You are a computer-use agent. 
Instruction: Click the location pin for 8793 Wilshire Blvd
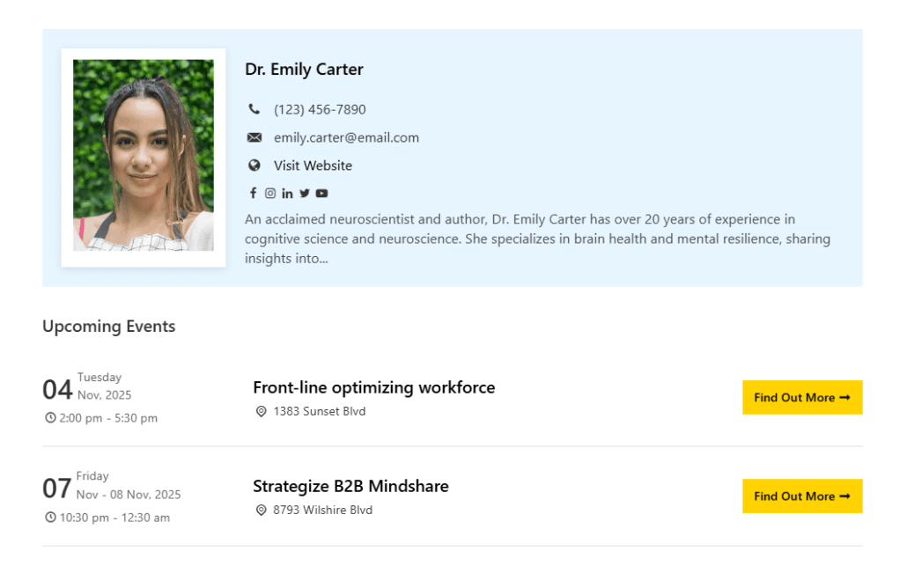(x=261, y=510)
